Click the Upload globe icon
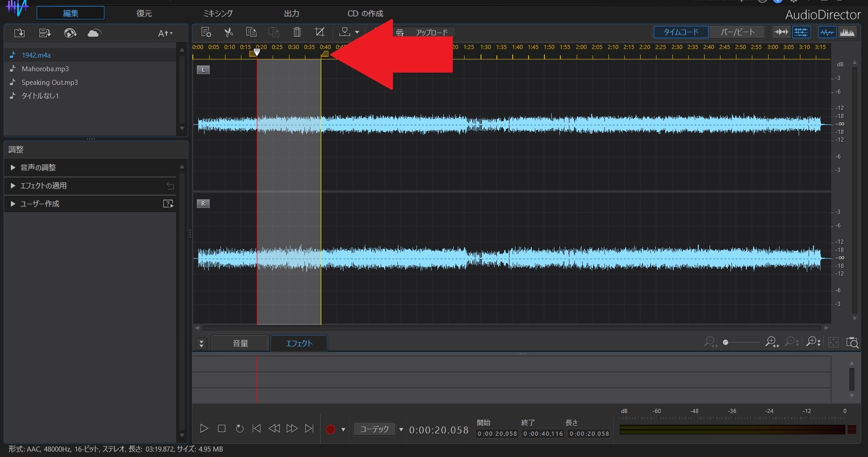 400,32
